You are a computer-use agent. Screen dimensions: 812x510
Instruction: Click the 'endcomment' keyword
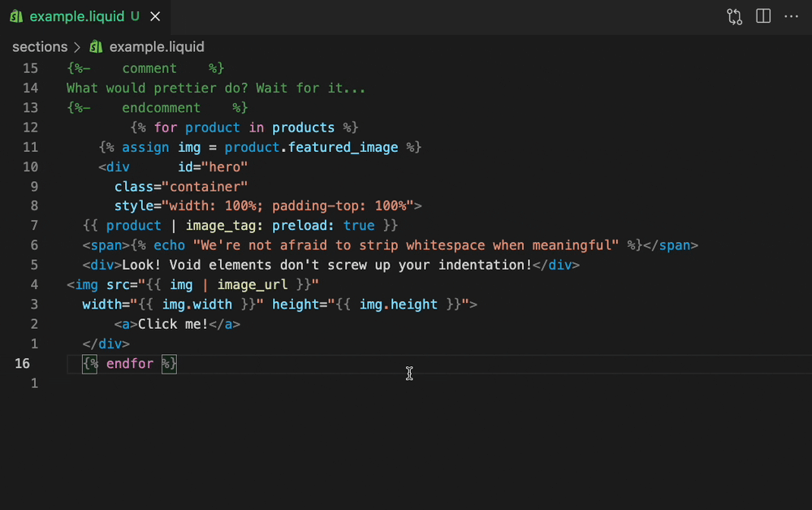[x=161, y=108]
